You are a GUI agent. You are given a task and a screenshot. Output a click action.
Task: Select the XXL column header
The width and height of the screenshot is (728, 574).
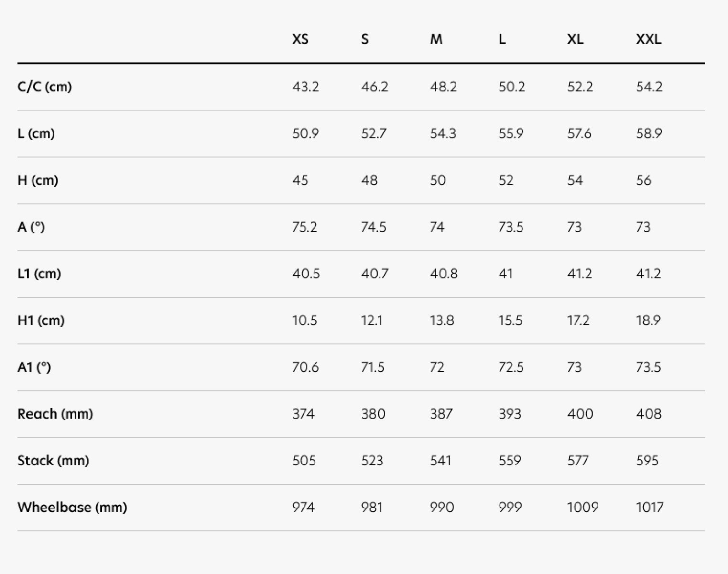coord(649,39)
